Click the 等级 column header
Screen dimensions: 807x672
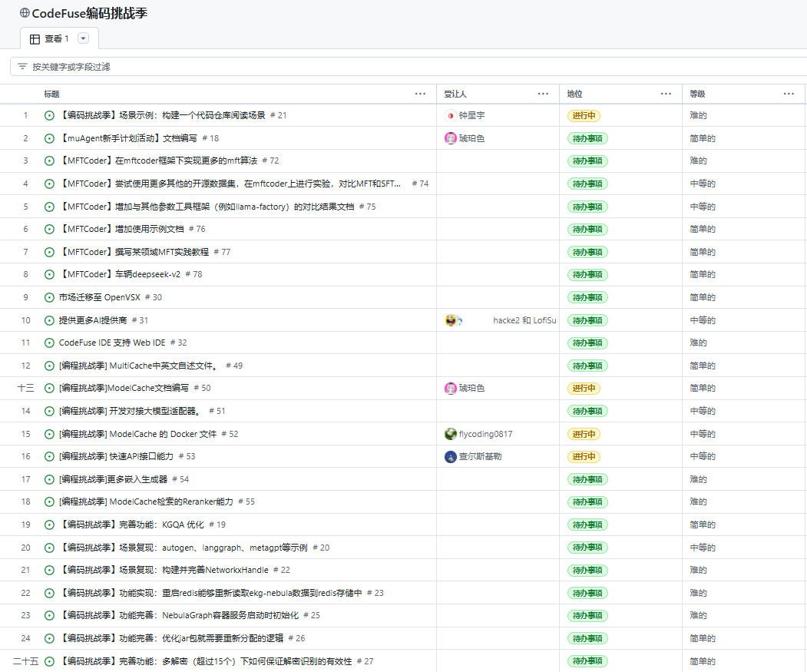(x=697, y=94)
